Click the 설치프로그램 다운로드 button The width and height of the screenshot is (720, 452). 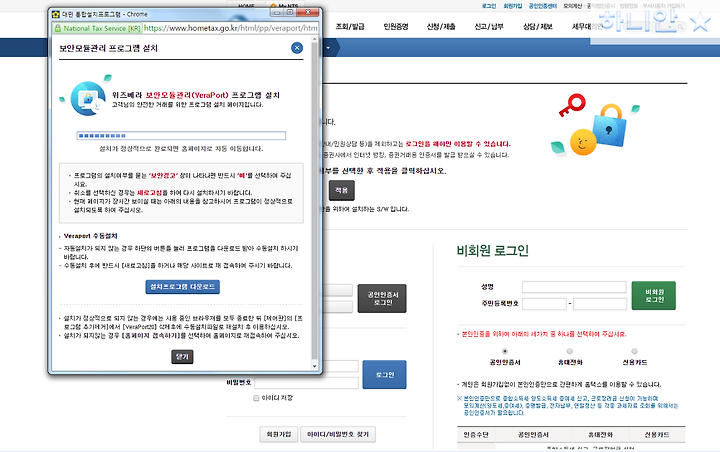tap(182, 287)
